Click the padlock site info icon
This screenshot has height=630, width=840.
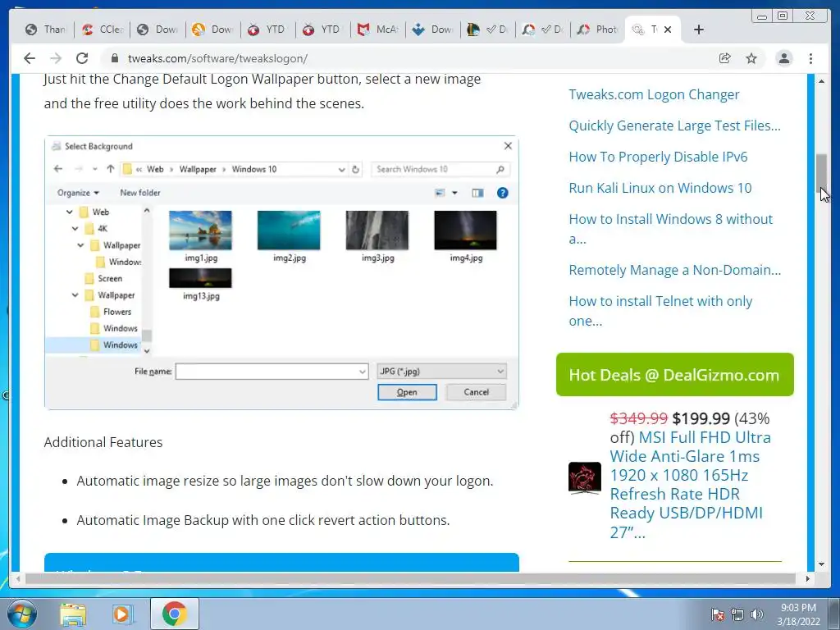click(114, 58)
